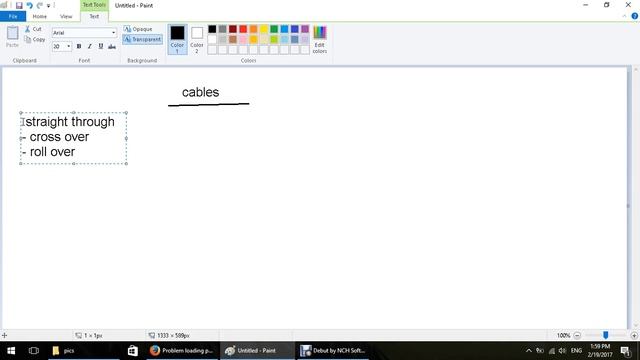Image resolution: width=640 pixels, height=360 pixels.
Task: Open the Microsoft Store taskbar icon
Action: point(133,351)
